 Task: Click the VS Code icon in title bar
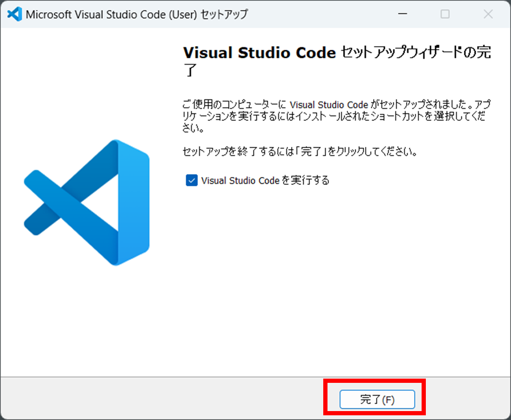pos(15,14)
